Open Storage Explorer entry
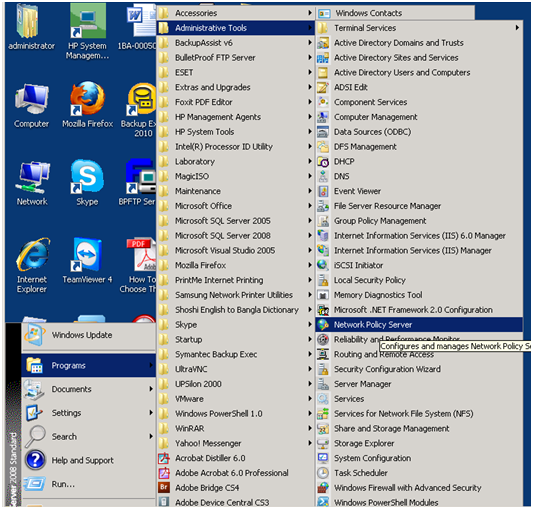The image size is (533, 509). tap(419, 443)
